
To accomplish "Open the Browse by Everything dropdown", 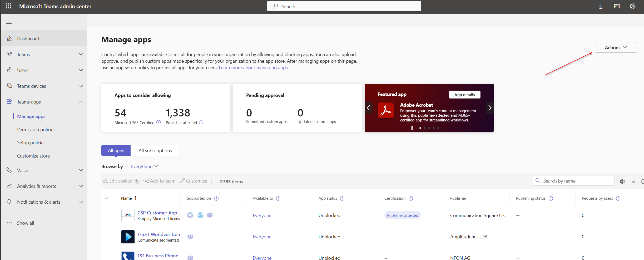I will [x=145, y=166].
